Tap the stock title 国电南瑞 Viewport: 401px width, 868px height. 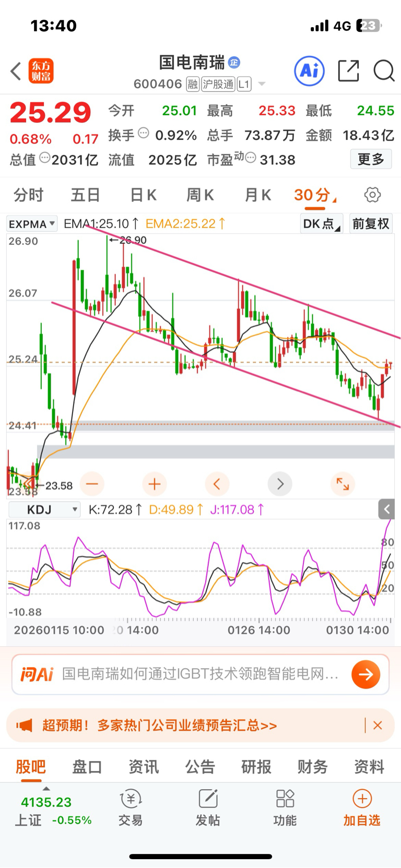(192, 63)
